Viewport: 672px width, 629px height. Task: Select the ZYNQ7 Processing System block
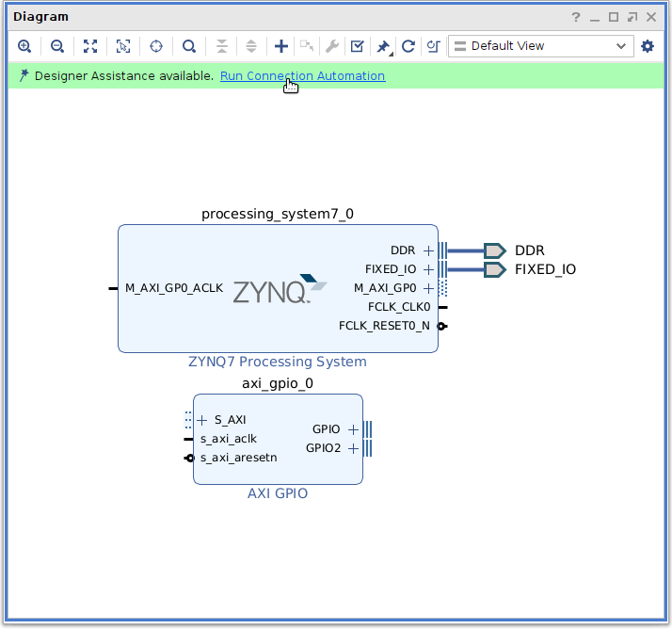click(x=277, y=320)
